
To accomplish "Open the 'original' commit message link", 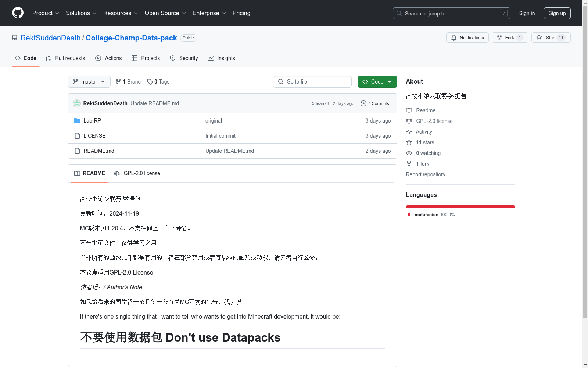I will 214,121.
